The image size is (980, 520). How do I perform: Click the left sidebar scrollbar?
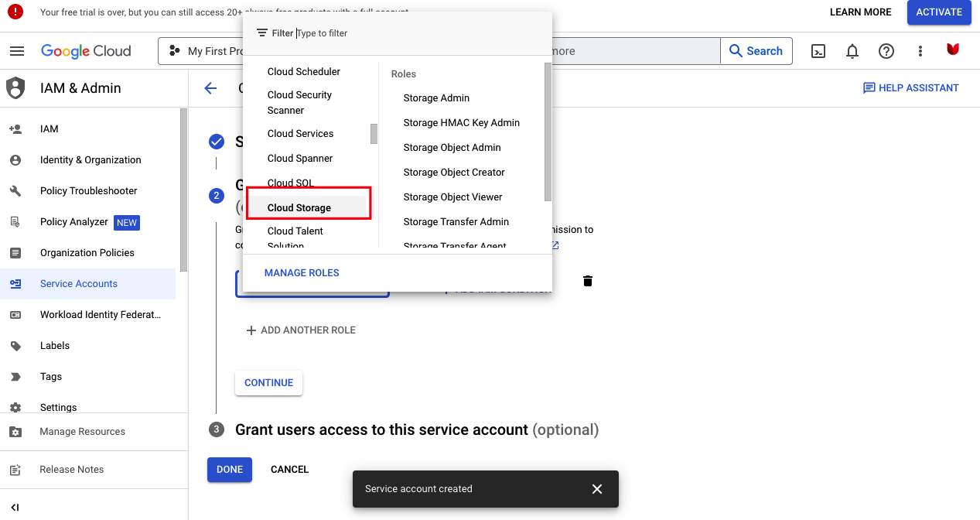[x=183, y=190]
